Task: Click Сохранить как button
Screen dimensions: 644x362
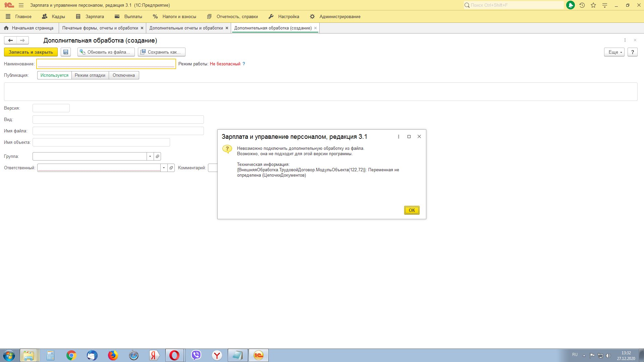Action: point(162,52)
